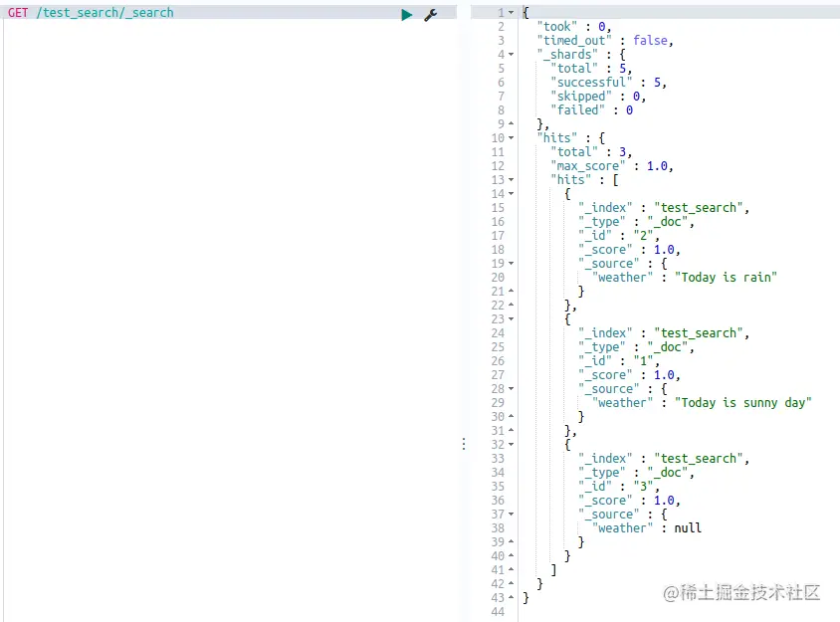Collapse the second hit object at line 23
Viewport: 840px width, 622px height.
tap(512, 318)
